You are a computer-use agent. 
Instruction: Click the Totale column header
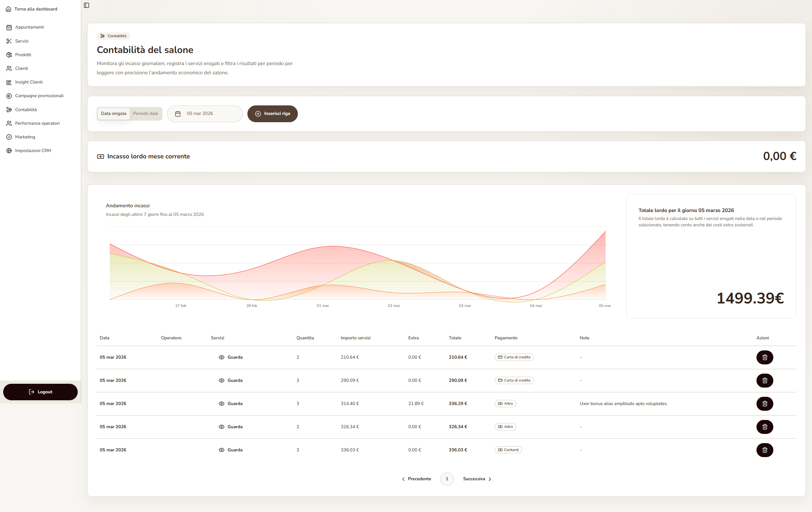point(455,338)
